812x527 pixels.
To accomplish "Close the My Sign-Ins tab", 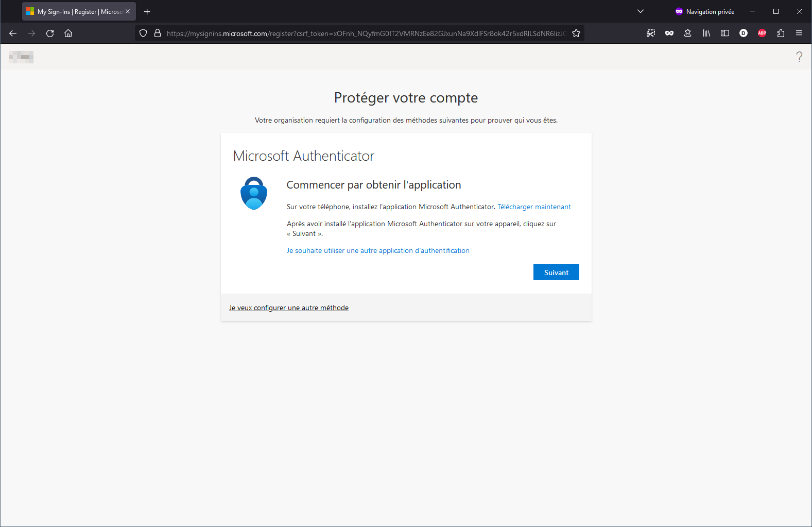I will click(128, 11).
